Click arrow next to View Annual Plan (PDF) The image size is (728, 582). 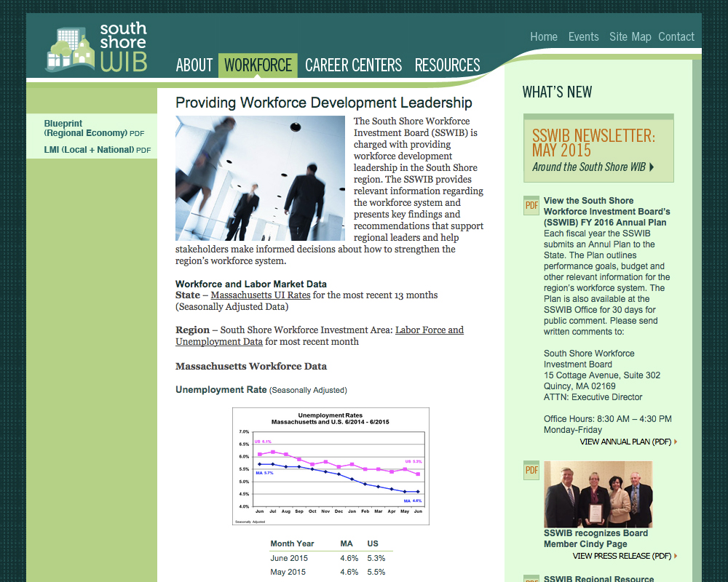point(676,442)
